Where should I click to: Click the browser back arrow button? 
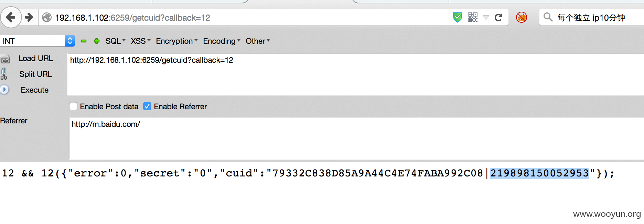(x=11, y=17)
